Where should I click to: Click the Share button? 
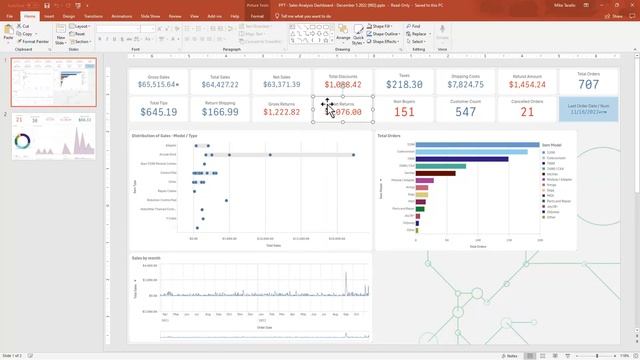(613, 16)
